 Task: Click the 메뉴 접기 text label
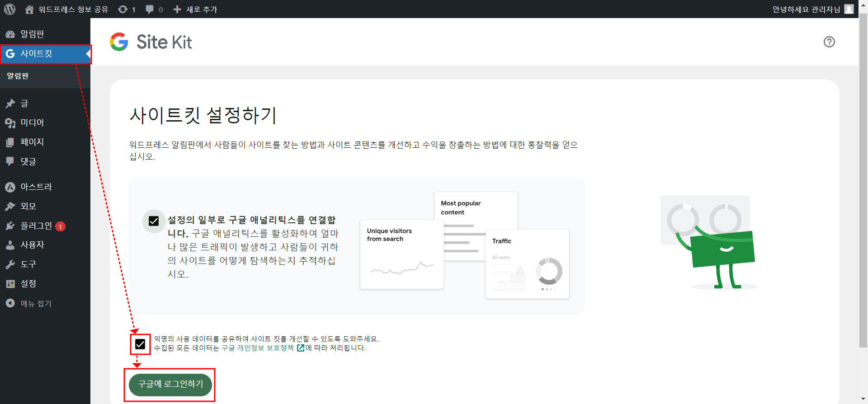[36, 303]
